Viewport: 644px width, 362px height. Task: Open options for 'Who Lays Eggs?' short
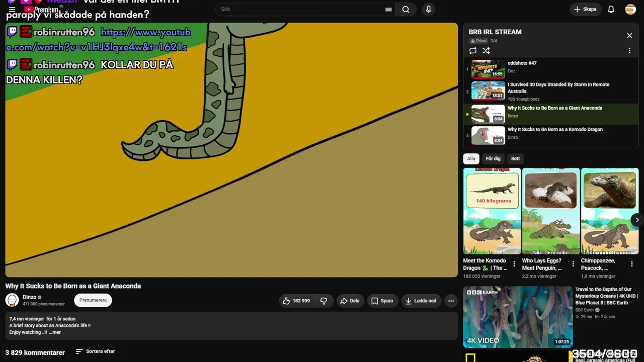[573, 264]
